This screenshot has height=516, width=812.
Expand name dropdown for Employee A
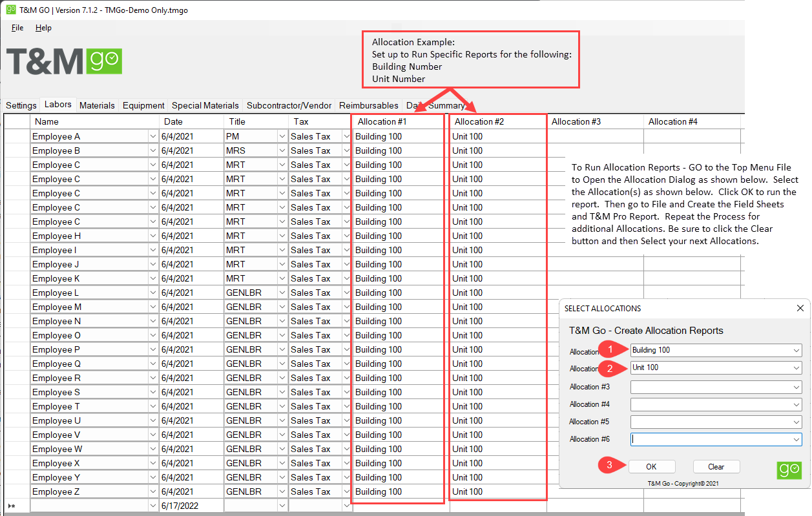pyautogui.click(x=152, y=136)
